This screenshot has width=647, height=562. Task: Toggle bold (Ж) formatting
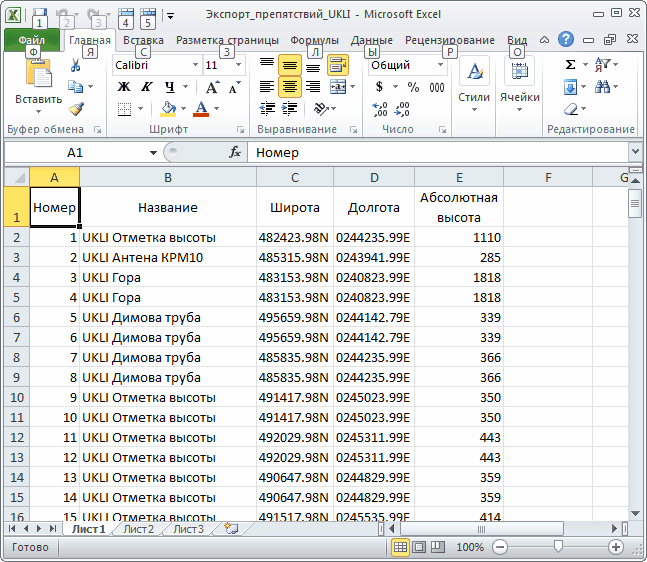[124, 87]
